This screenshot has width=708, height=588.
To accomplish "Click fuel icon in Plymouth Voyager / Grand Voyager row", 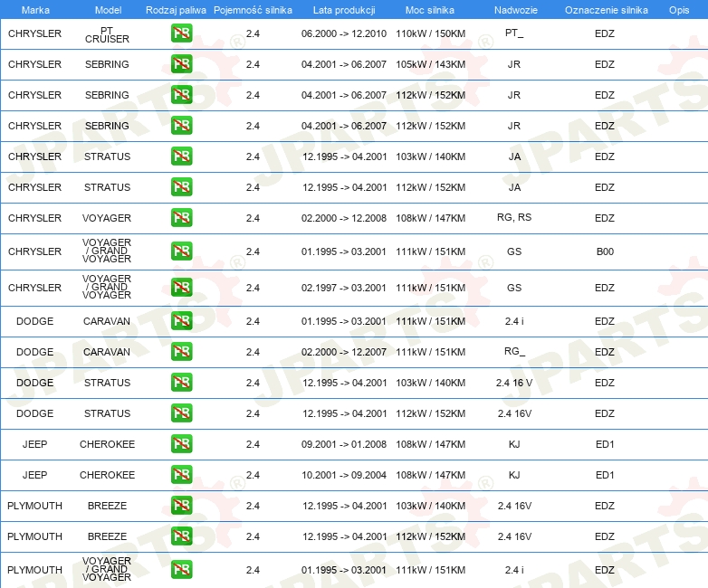I will (181, 570).
